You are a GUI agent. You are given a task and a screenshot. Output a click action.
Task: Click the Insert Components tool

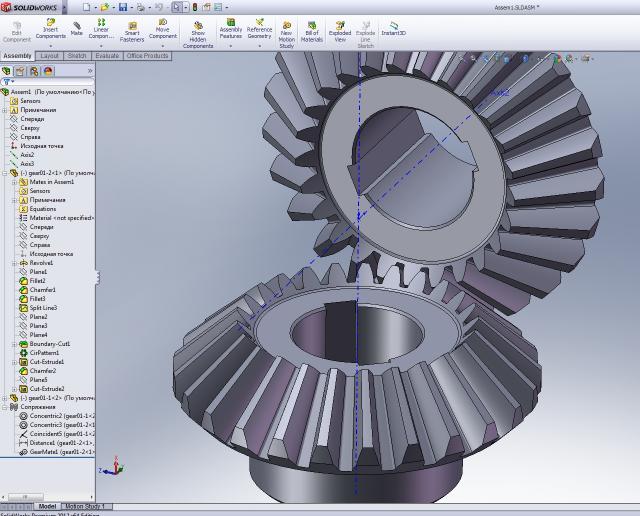point(50,30)
